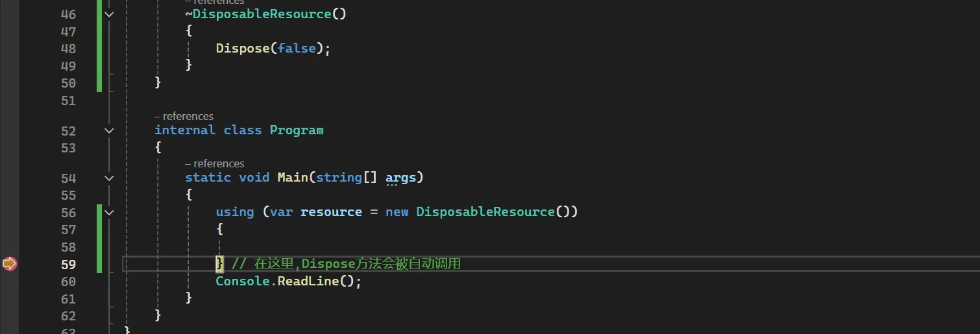Click the Program class name on line 52

pos(296,130)
